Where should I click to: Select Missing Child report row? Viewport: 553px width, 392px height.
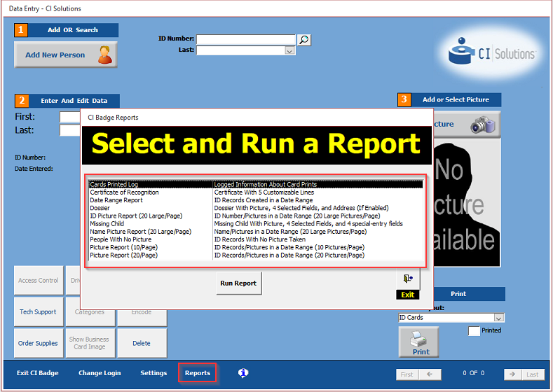[x=255, y=223]
